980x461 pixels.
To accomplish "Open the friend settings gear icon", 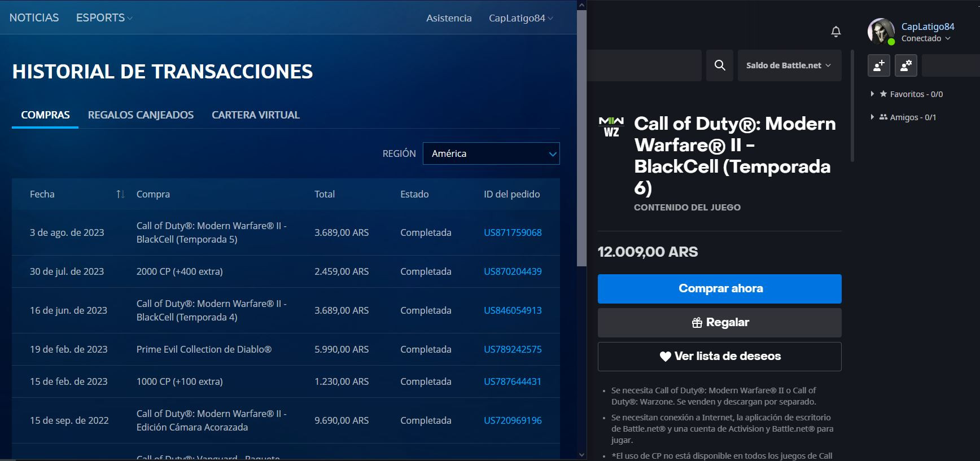I will click(906, 66).
